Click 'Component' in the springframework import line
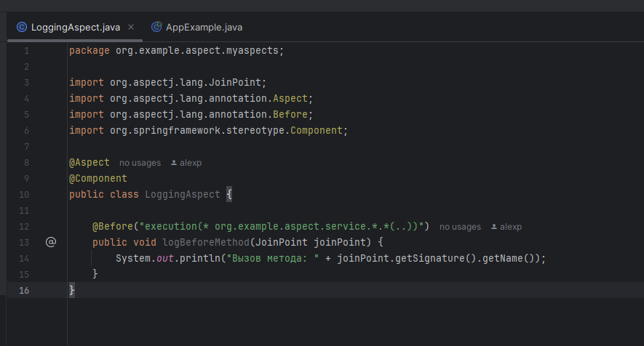The image size is (644, 346). [x=317, y=131]
